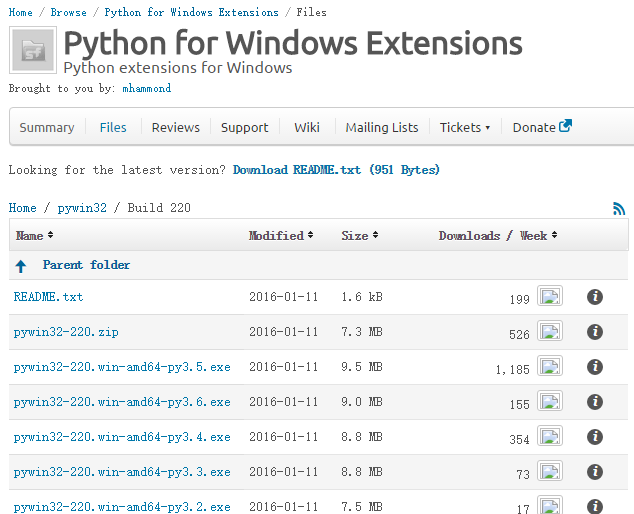This screenshot has width=634, height=514.
Task: Open stats chart icon for py3.4 exe
Action: pos(550,436)
